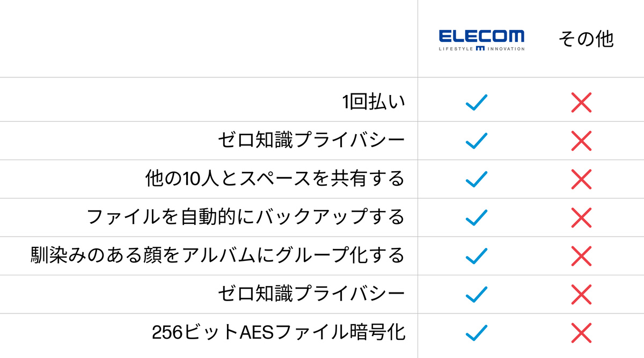Screen dimensions: 644x358
Task: Click blue checkmark for 256ビットAESファイル暗号化
Action: pyautogui.click(x=477, y=333)
